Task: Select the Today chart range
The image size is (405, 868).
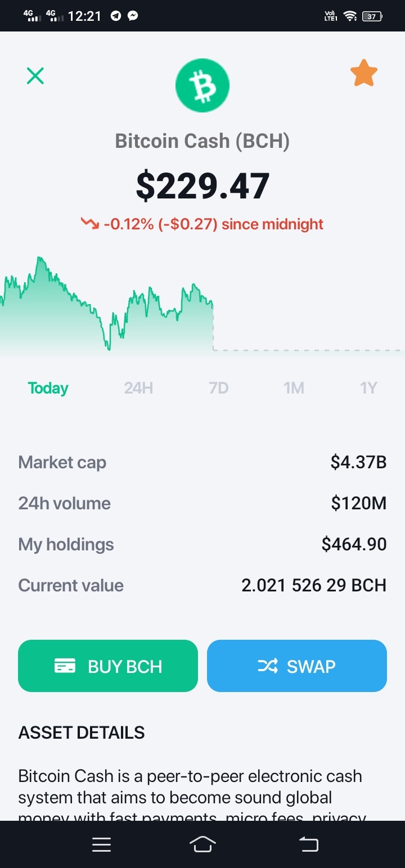Action: (x=48, y=388)
